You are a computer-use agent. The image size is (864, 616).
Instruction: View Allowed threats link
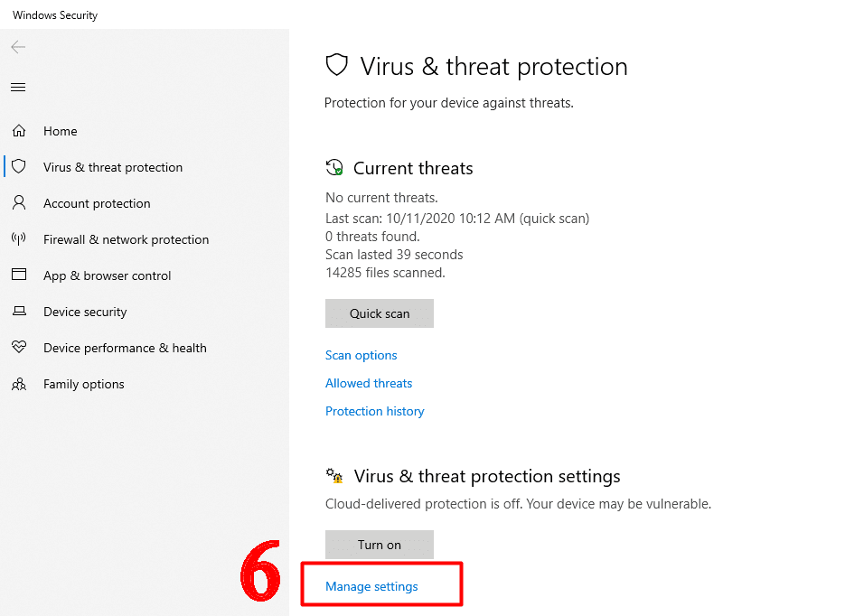[369, 383]
